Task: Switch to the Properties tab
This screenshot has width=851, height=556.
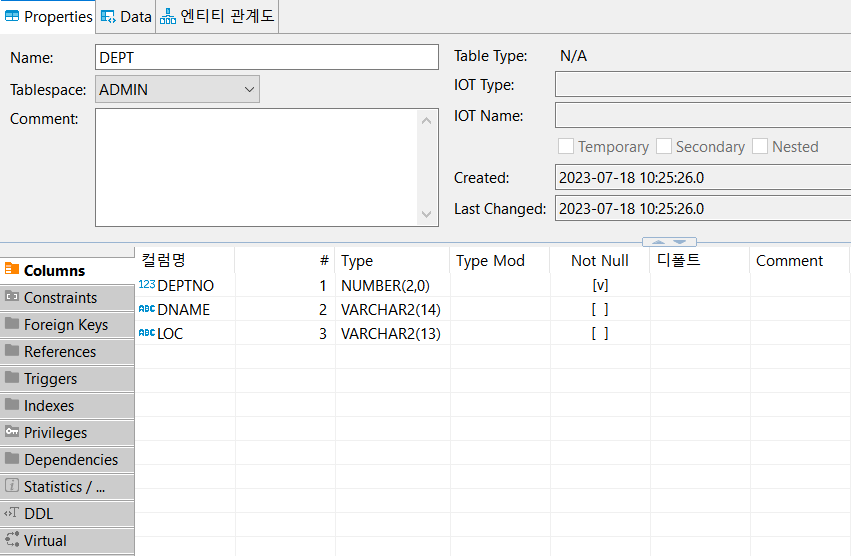Action: (x=48, y=17)
